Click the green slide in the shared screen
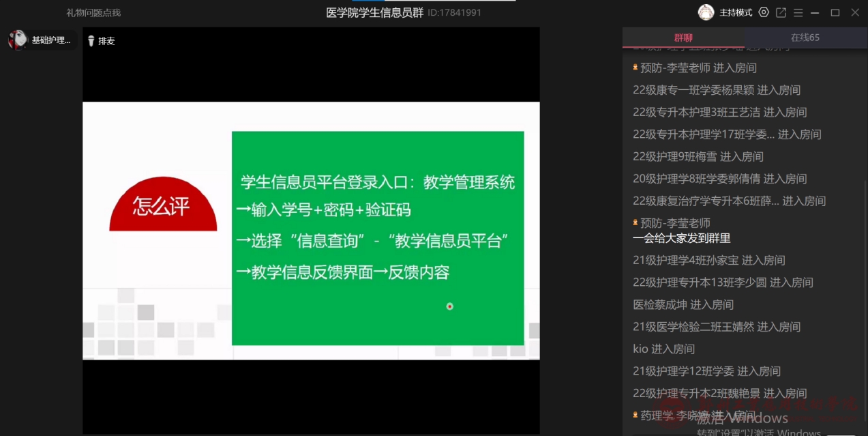 tap(378, 237)
